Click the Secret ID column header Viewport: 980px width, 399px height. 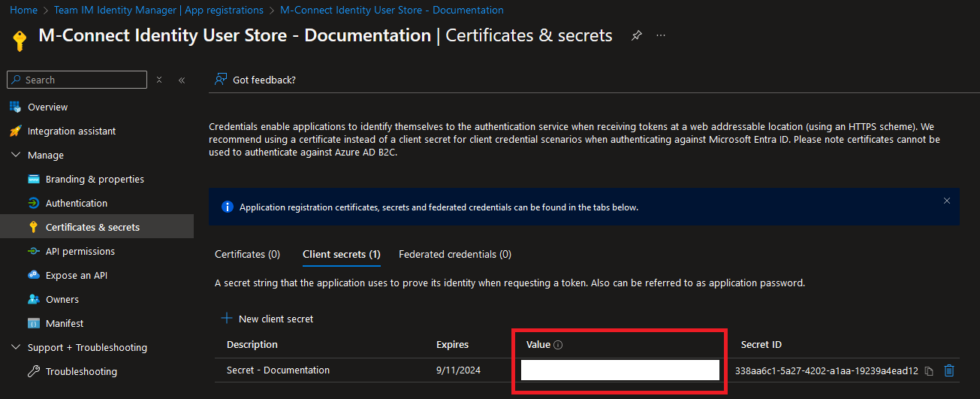click(761, 344)
